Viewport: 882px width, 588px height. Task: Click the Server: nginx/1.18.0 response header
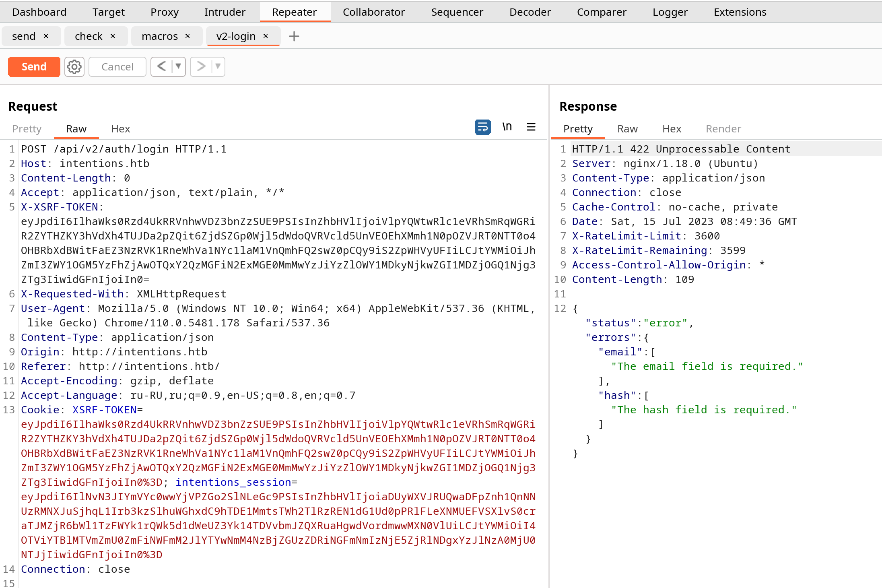pos(666,163)
